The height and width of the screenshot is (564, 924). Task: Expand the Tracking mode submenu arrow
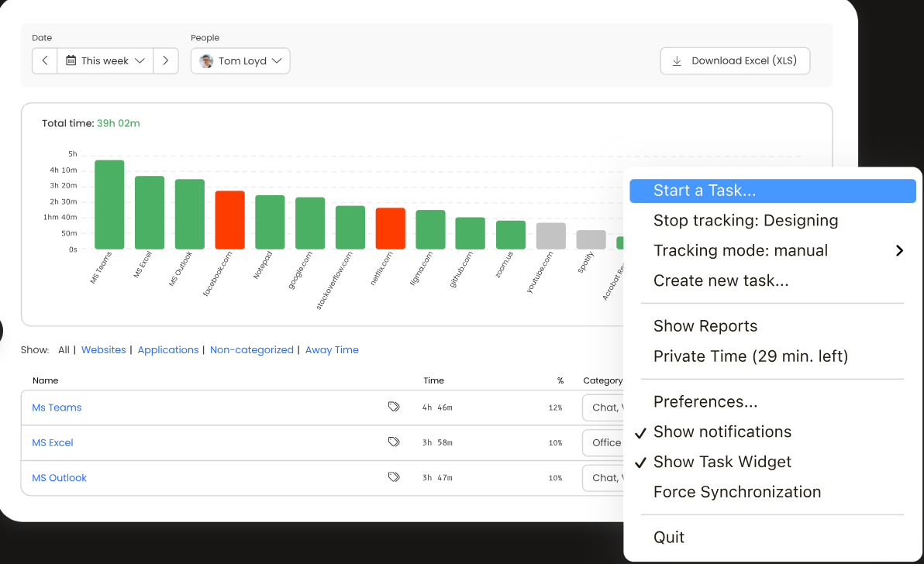pyautogui.click(x=899, y=250)
